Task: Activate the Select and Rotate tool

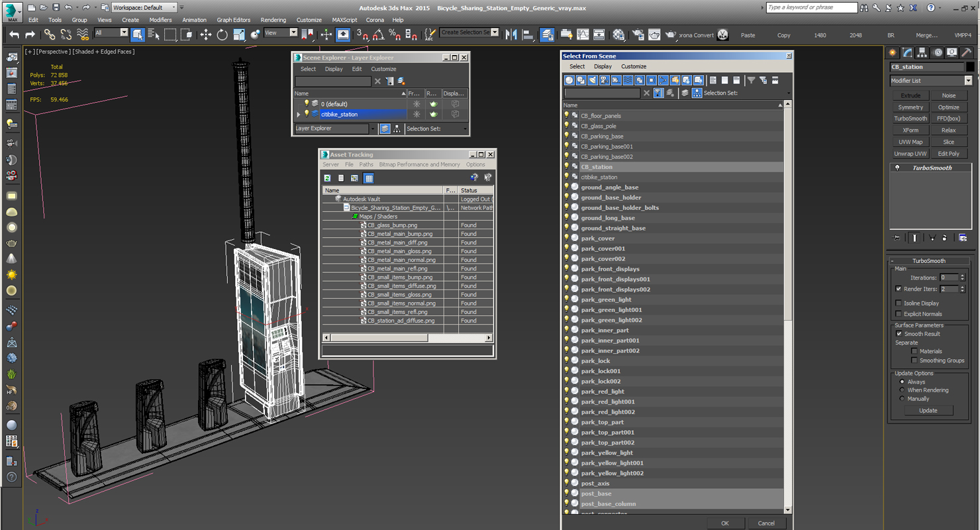Action: 222,34
